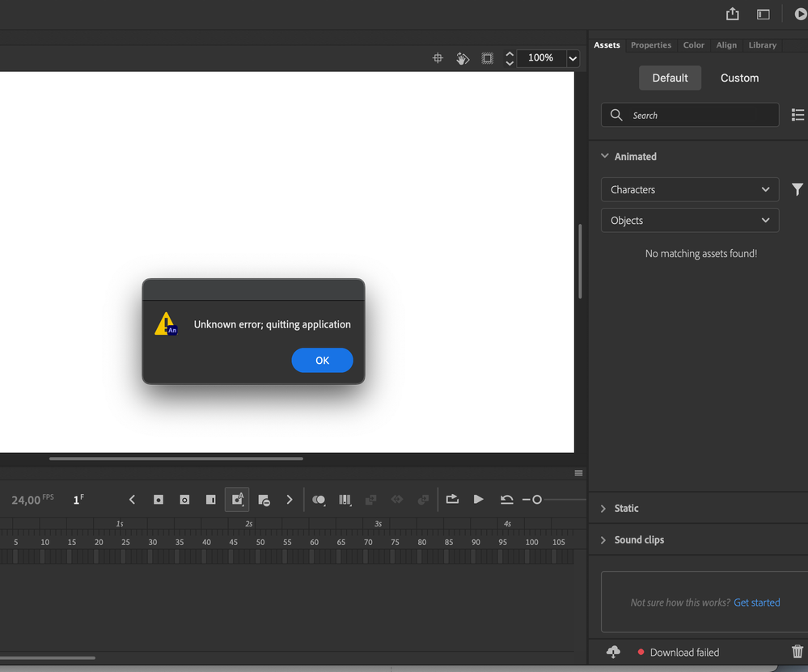
Task: Open the Library tab
Action: pyautogui.click(x=762, y=45)
